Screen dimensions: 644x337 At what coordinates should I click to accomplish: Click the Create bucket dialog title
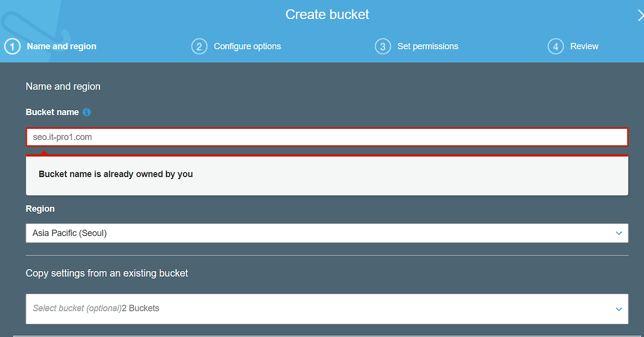327,15
